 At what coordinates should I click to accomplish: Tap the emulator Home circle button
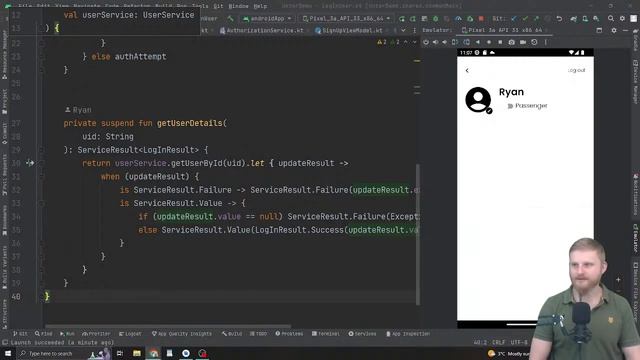(489, 42)
